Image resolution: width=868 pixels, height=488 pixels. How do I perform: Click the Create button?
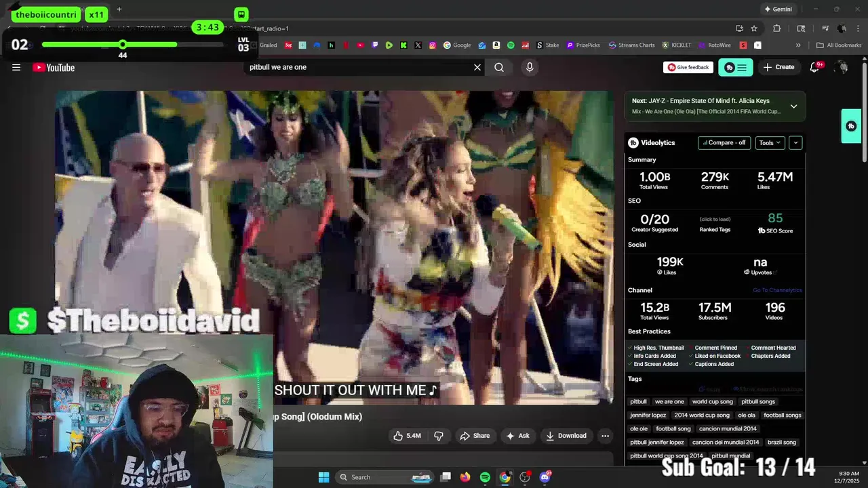[778, 67]
